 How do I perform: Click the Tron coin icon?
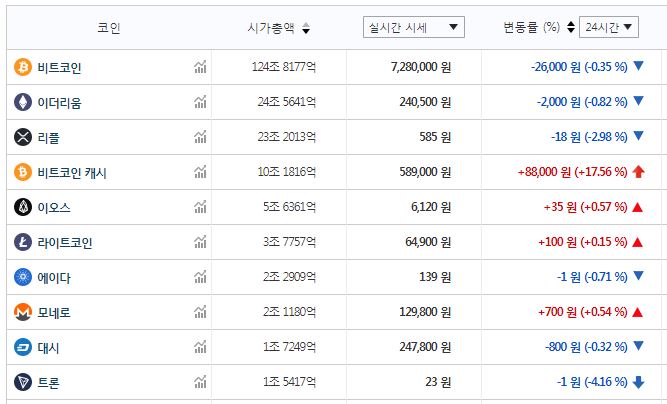[22, 382]
